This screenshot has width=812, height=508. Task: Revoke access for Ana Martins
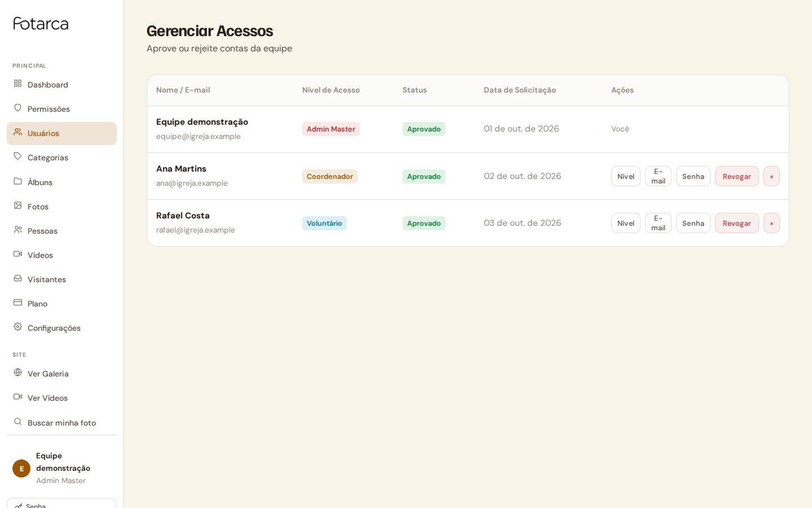tap(737, 176)
